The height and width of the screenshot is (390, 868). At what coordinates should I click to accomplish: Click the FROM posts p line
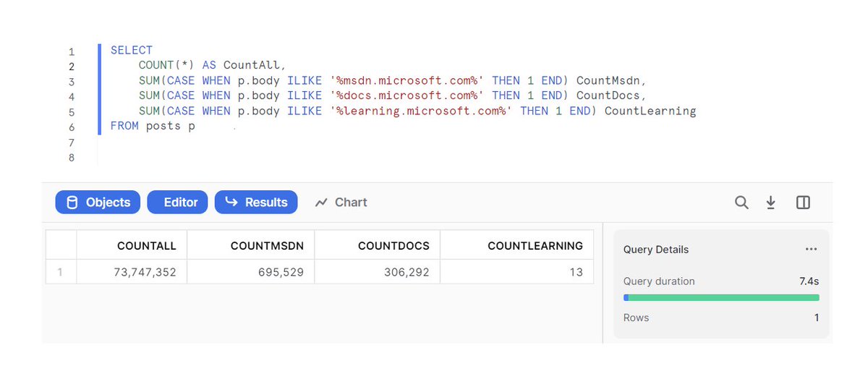(153, 126)
